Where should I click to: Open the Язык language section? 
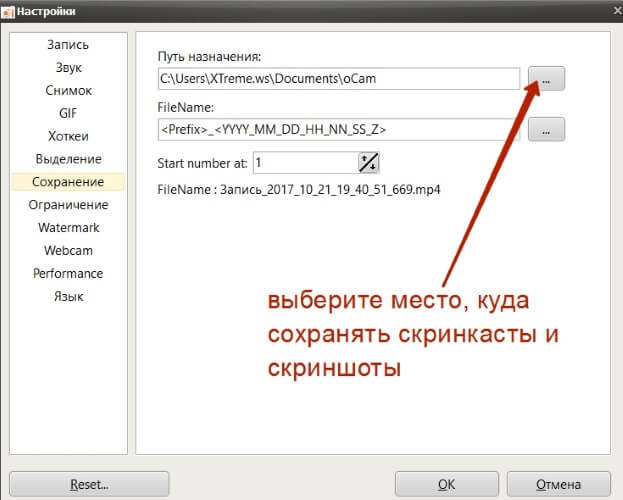68,297
